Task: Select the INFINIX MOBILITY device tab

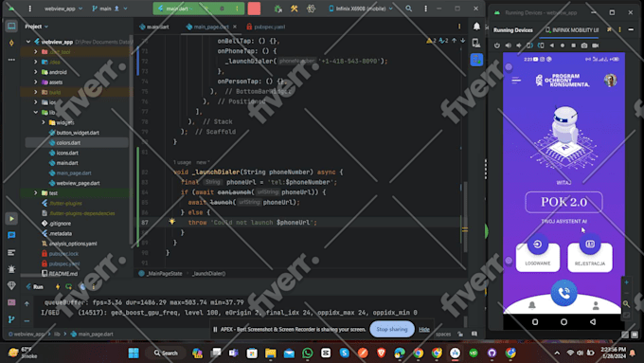Action: pos(572,30)
